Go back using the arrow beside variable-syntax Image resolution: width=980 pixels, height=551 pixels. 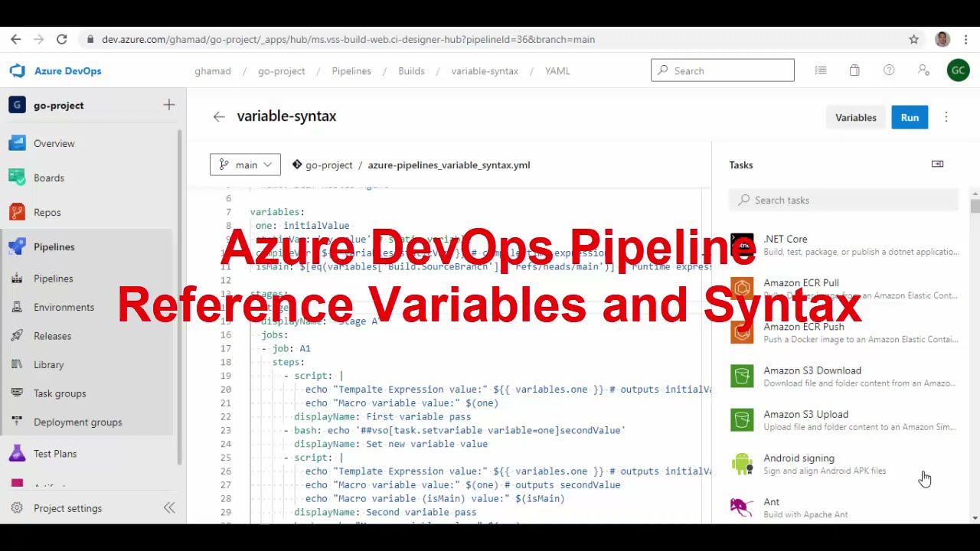(219, 116)
